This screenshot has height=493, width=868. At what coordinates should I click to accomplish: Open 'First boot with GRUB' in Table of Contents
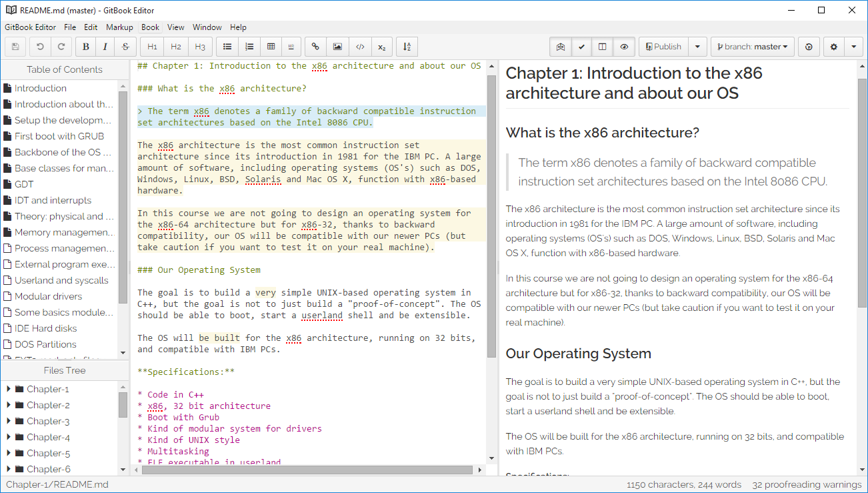(59, 136)
